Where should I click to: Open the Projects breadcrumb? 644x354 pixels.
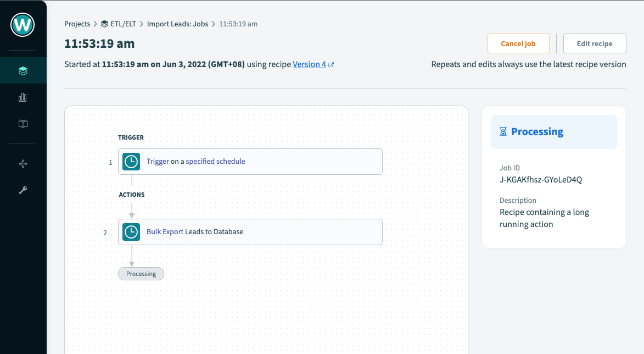tap(77, 24)
